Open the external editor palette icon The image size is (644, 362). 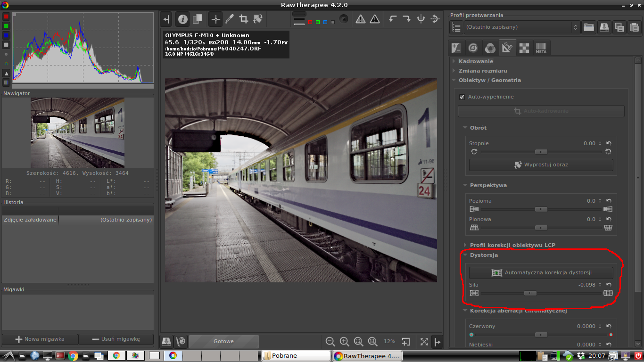click(180, 341)
